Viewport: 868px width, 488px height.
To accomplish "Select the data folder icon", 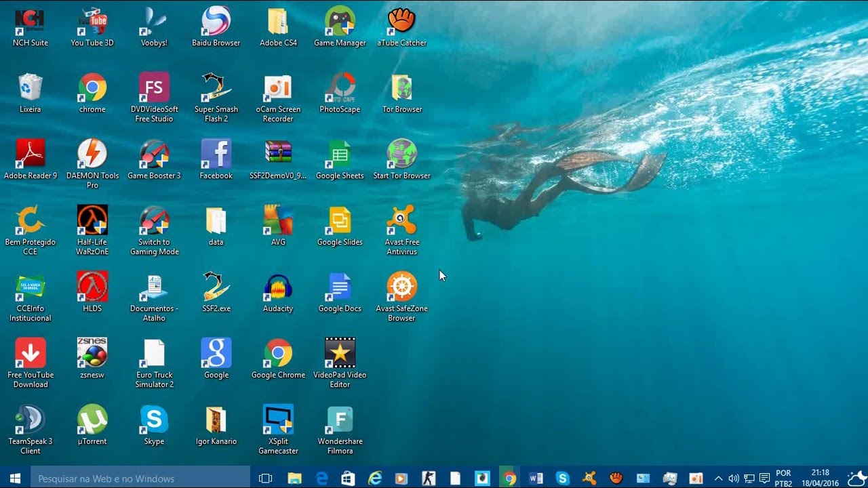I will point(216,226).
